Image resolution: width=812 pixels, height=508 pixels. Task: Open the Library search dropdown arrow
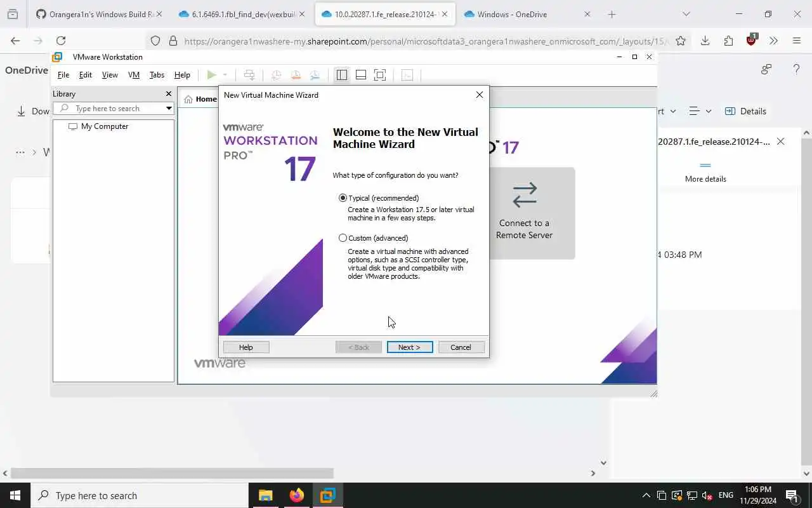tap(169, 109)
